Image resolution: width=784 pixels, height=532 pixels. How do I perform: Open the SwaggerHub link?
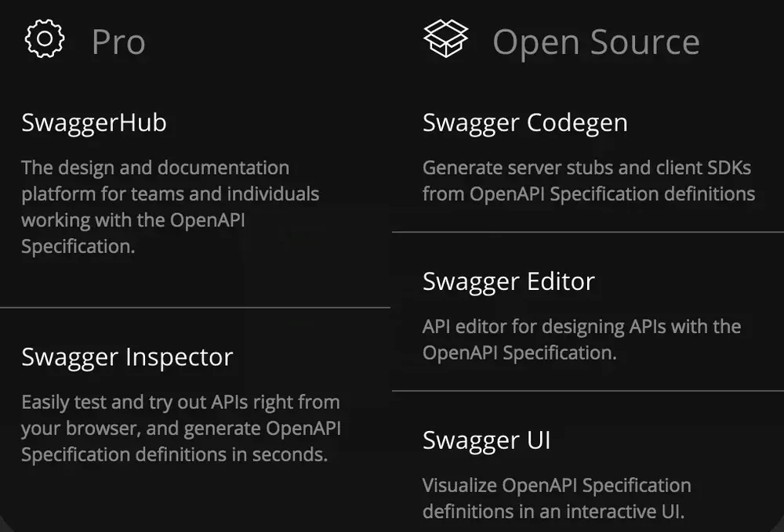(x=94, y=123)
